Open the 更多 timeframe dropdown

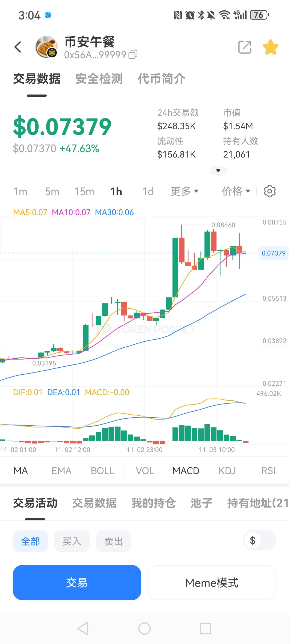pos(185,191)
